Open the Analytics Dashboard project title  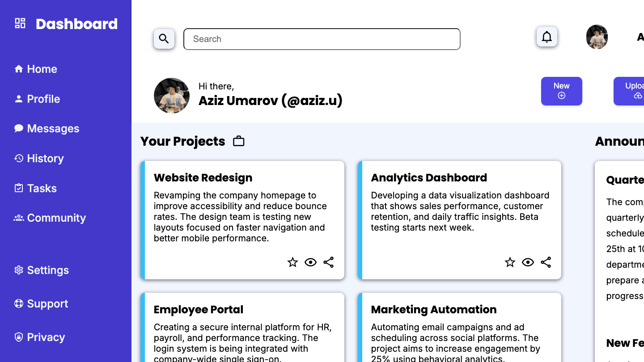(x=429, y=177)
